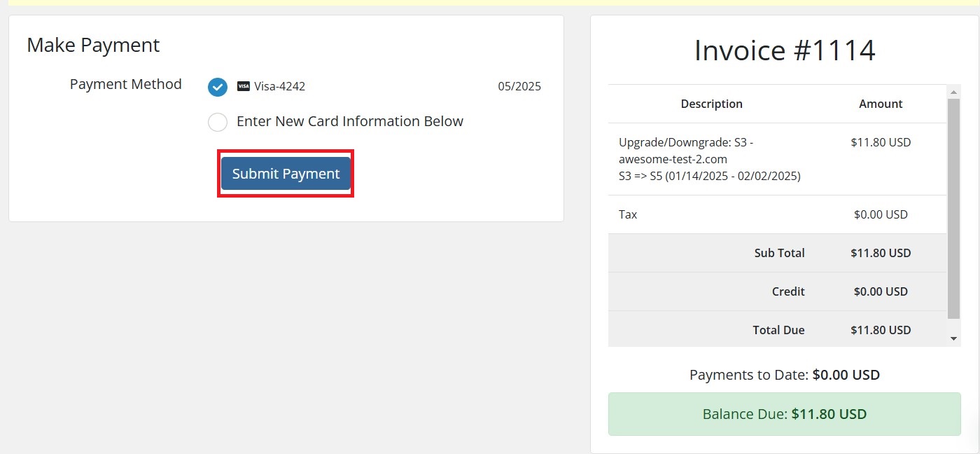The width and height of the screenshot is (980, 454).
Task: Click the Invoice #1114 heading
Action: point(785,50)
